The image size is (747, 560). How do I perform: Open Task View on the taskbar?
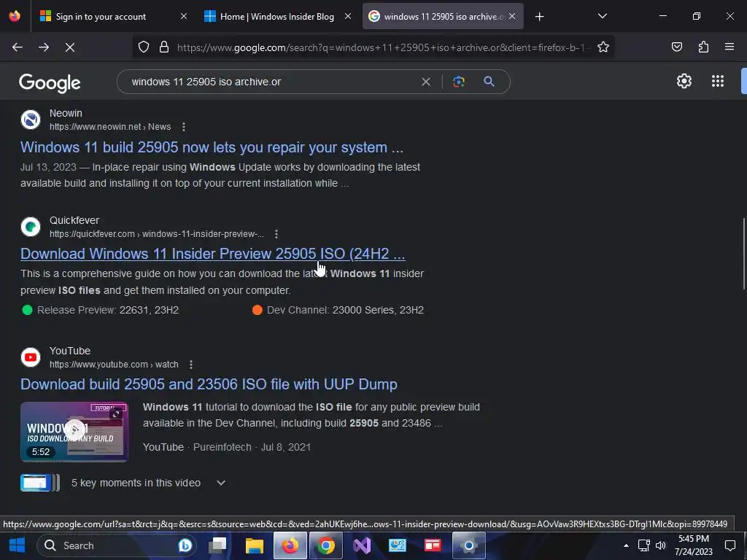[x=217, y=545]
